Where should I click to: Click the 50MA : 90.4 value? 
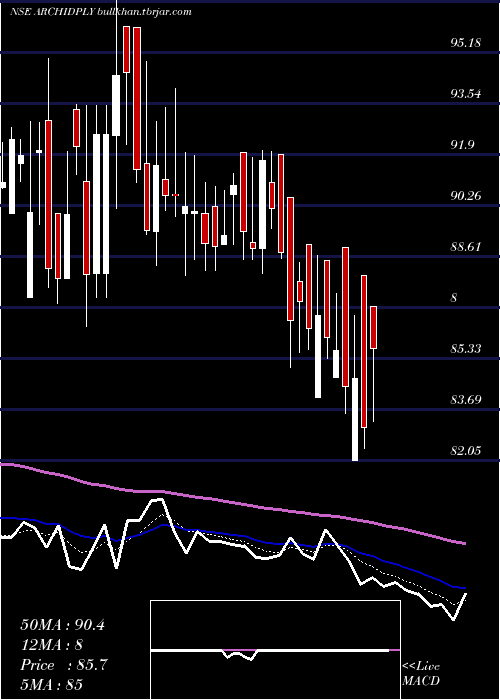[x=62, y=625]
